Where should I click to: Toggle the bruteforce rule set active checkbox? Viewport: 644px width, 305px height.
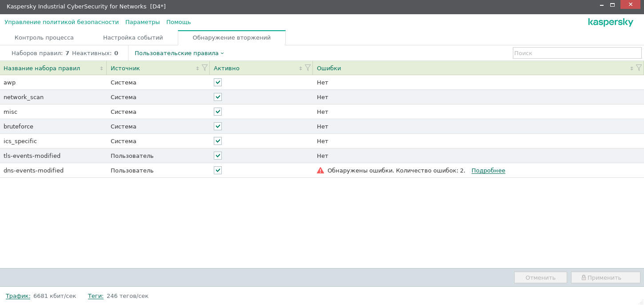(218, 126)
